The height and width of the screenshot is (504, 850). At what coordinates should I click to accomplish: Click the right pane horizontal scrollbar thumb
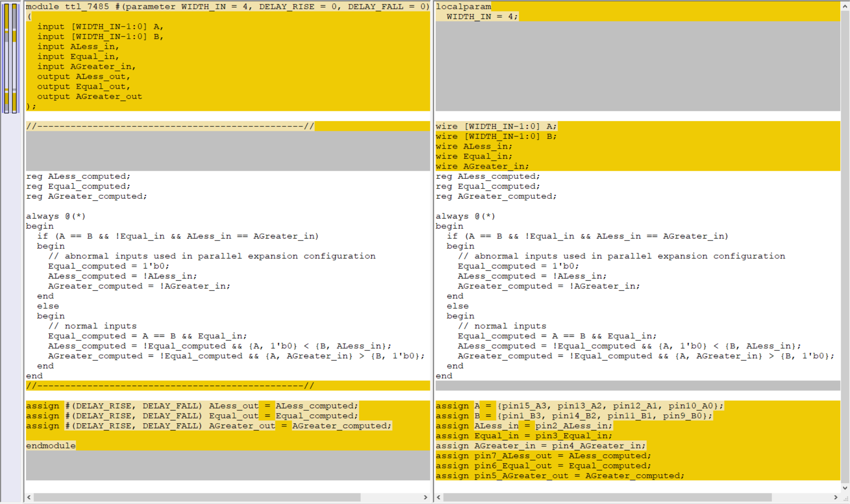point(608,497)
